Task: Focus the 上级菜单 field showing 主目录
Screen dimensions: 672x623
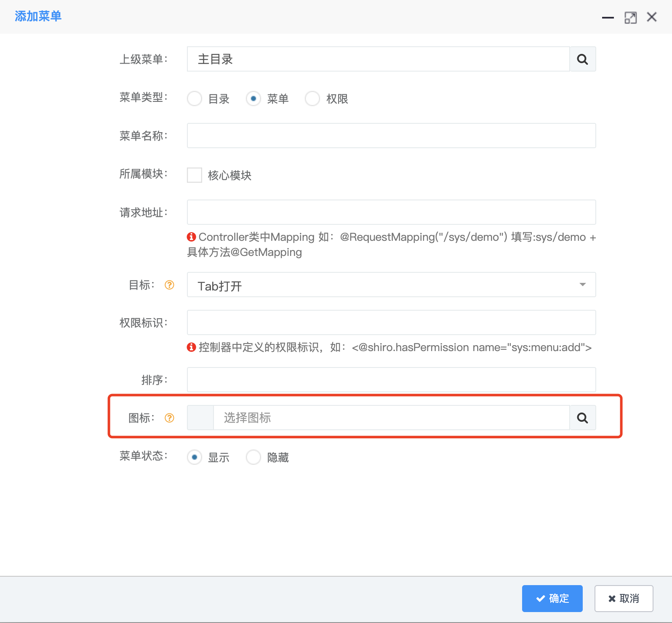Action: (379, 59)
